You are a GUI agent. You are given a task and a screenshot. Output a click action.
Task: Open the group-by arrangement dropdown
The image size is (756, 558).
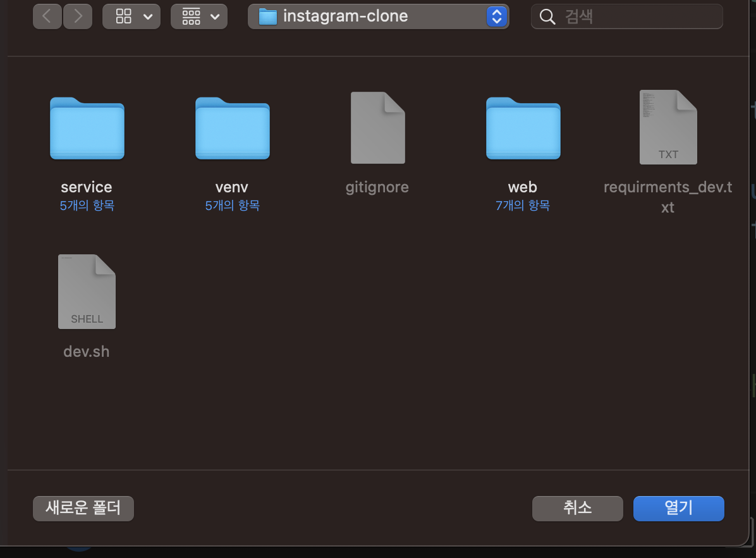click(x=198, y=17)
